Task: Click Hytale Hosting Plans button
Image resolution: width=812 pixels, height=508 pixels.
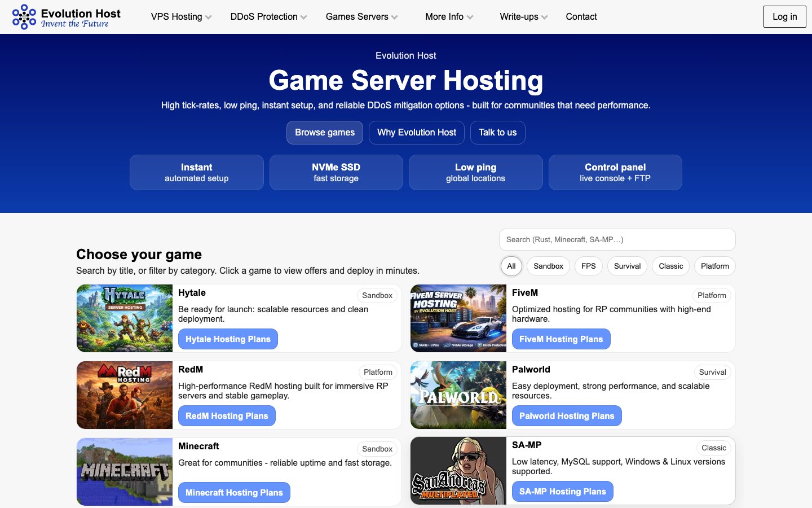Action: point(228,339)
